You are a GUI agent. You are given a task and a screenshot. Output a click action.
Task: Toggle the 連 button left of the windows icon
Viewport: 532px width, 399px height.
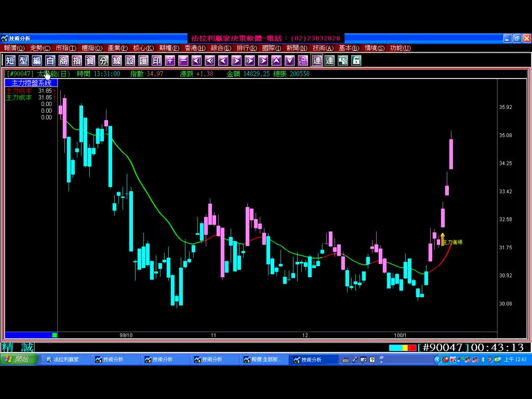(329, 61)
